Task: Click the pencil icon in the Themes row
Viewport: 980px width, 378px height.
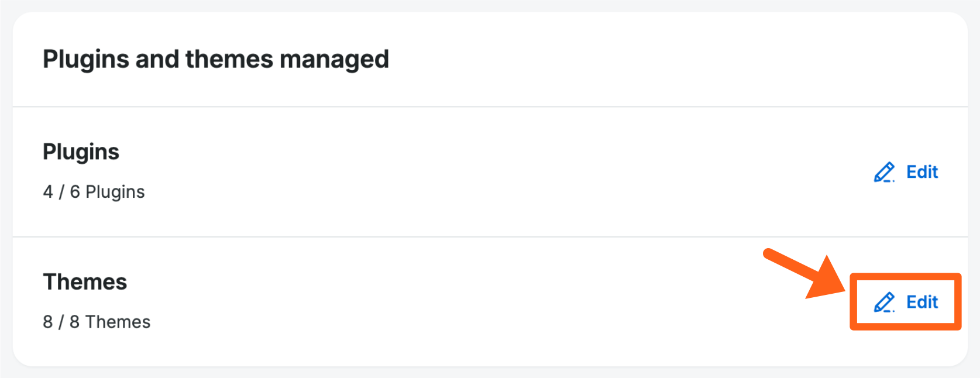Action: [884, 302]
